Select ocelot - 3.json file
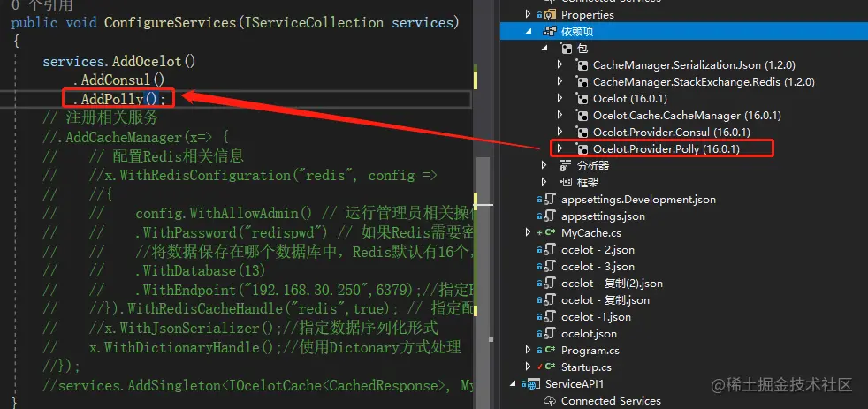Screen dimensions: 868x409 pos(598,266)
